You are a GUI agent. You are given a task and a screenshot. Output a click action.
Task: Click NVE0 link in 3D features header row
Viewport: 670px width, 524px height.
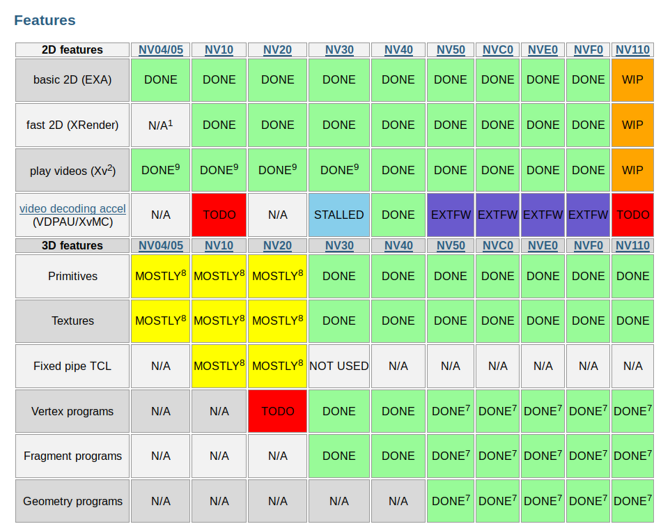click(543, 245)
